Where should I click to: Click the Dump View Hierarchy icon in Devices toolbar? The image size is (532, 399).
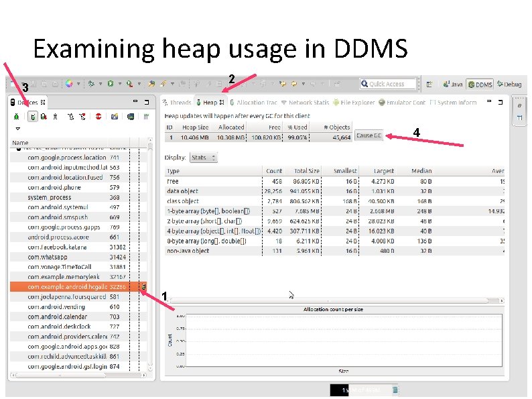pos(130,117)
